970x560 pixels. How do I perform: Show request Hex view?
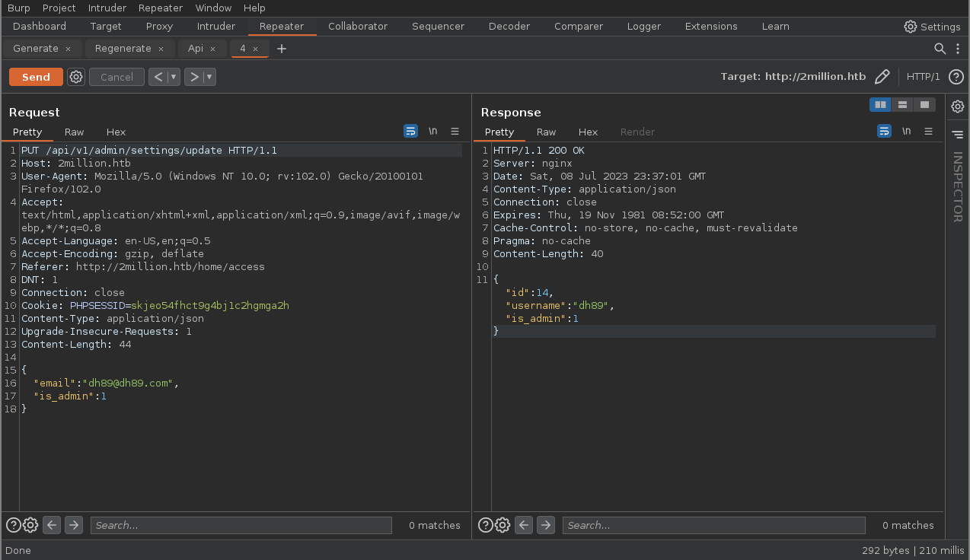pyautogui.click(x=116, y=132)
